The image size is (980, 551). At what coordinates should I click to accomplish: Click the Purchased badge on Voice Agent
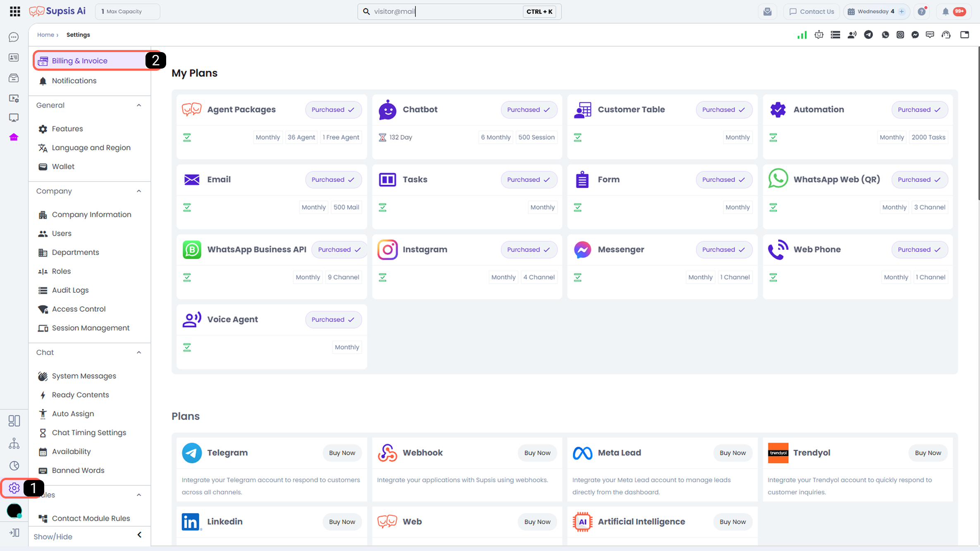[333, 320]
